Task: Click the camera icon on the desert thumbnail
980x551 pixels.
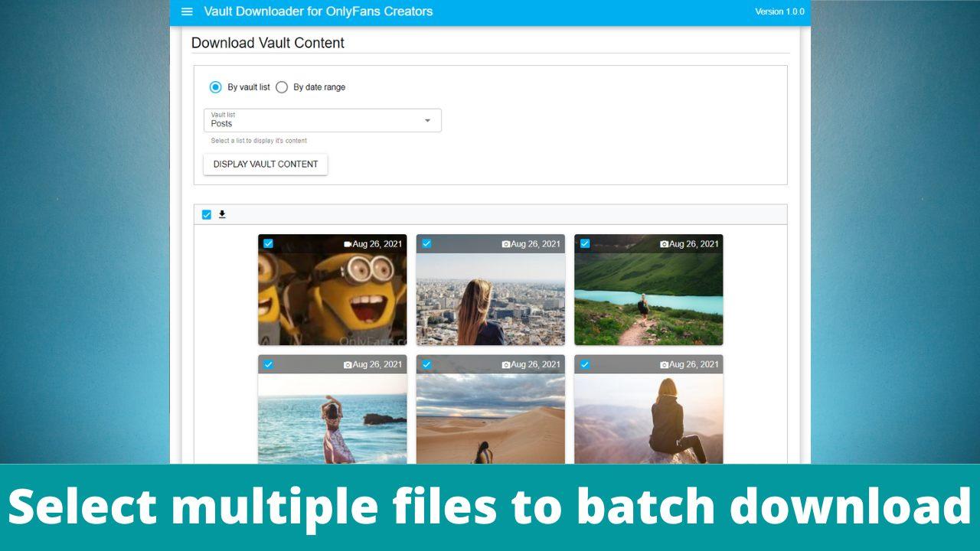Action: coord(506,364)
